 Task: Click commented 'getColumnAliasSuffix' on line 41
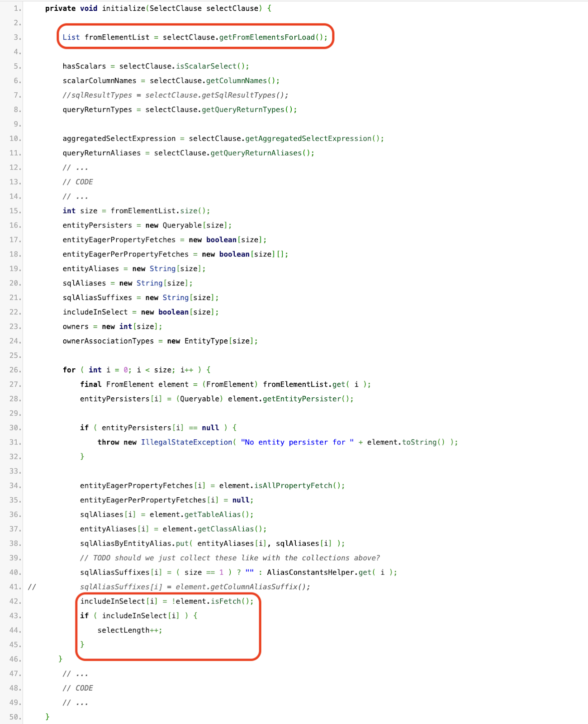(254, 587)
